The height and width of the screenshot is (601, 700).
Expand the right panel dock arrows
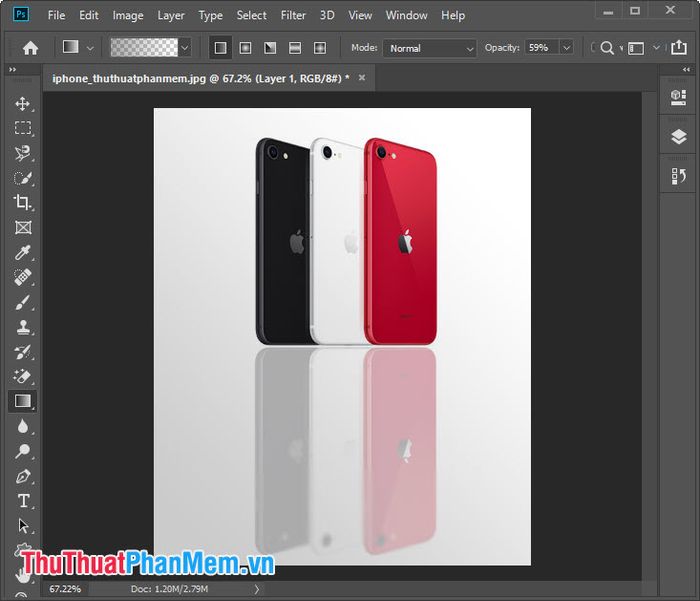686,70
